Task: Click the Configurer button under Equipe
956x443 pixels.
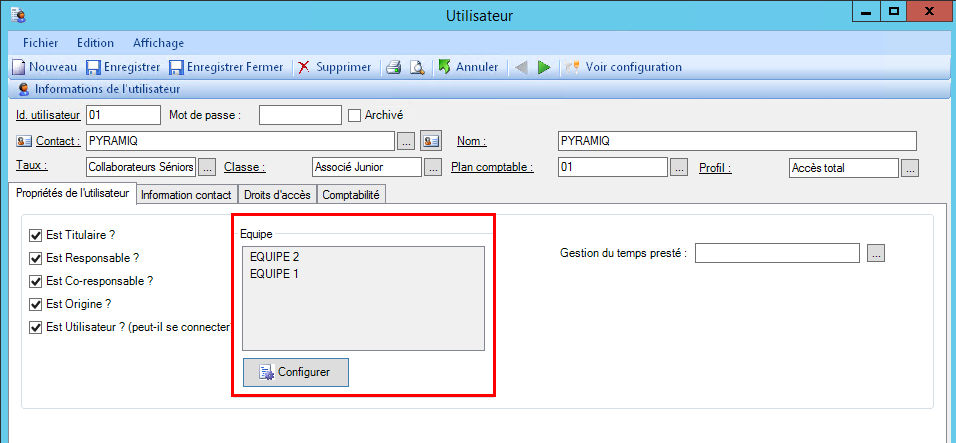Action: pos(296,373)
